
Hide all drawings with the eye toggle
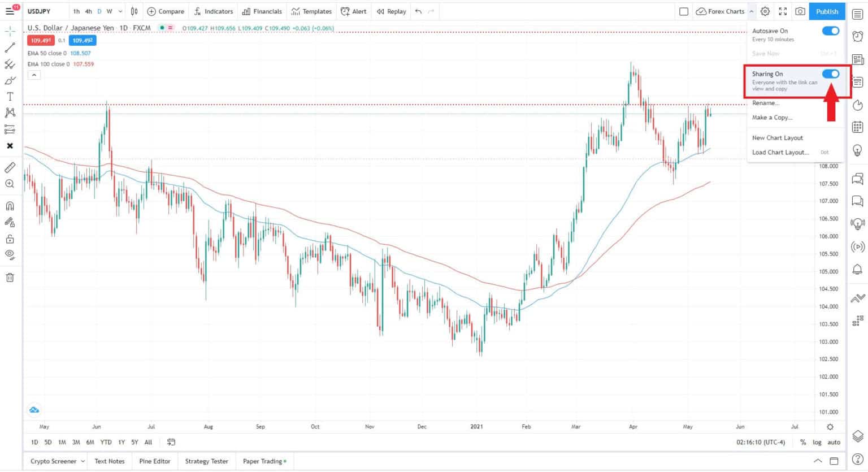[9, 255]
